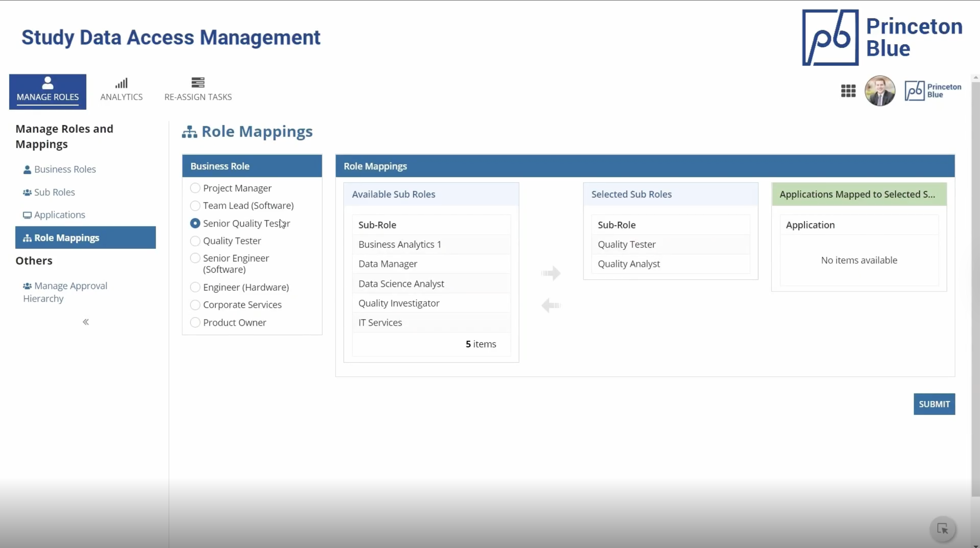The height and width of the screenshot is (548, 980).
Task: Click the cursor icon at bottom right
Action: 942,529
